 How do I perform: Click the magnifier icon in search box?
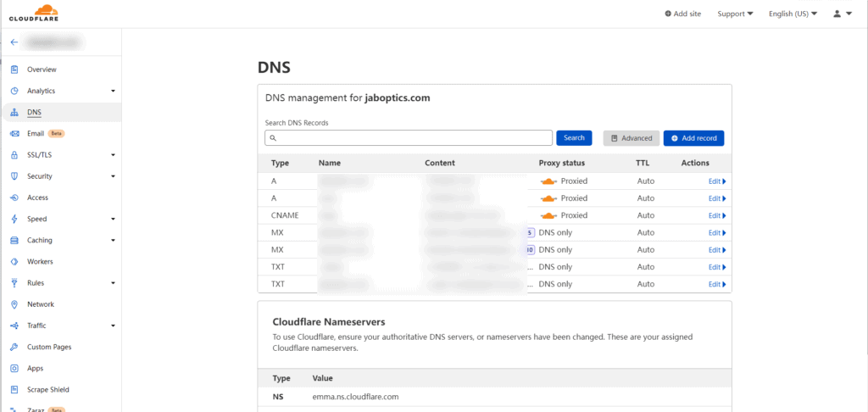pyautogui.click(x=273, y=138)
